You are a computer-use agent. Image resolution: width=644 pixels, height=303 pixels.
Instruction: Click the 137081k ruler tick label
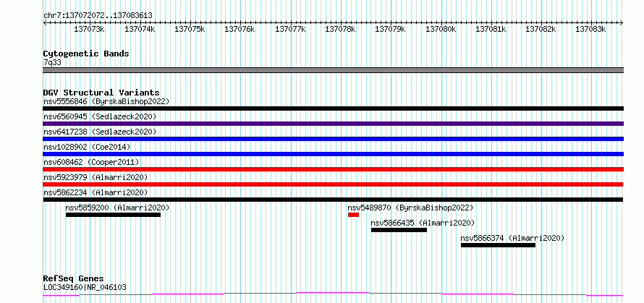(491, 29)
